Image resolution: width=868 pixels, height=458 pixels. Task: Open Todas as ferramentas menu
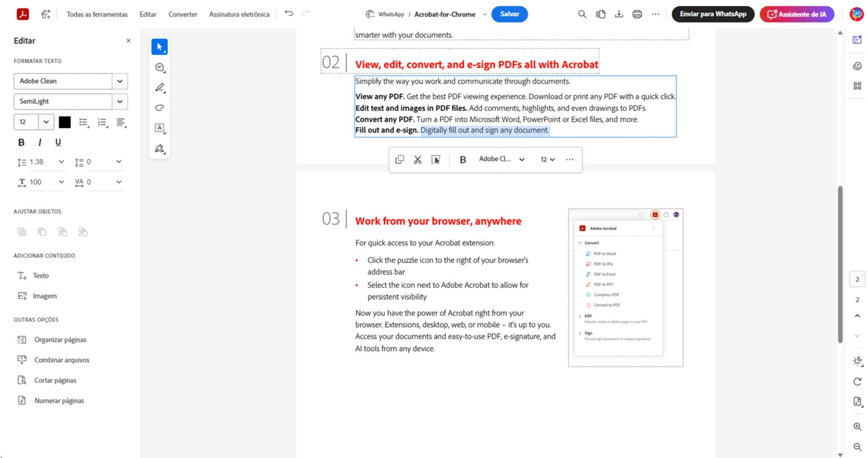(97, 14)
